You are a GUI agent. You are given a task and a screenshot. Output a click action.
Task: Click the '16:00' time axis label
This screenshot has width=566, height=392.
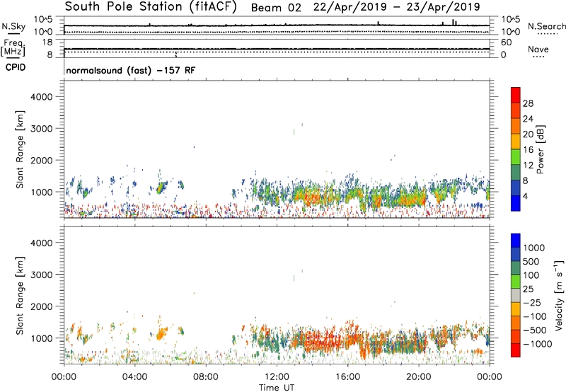pyautogui.click(x=347, y=377)
